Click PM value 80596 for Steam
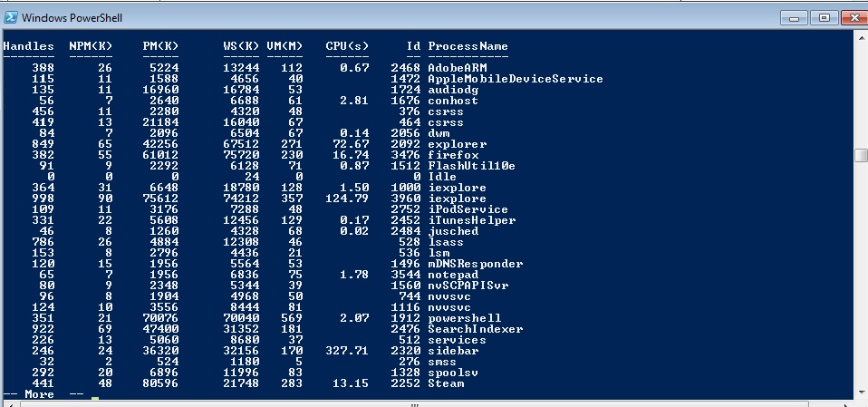This screenshot has height=407, width=868. (x=160, y=383)
